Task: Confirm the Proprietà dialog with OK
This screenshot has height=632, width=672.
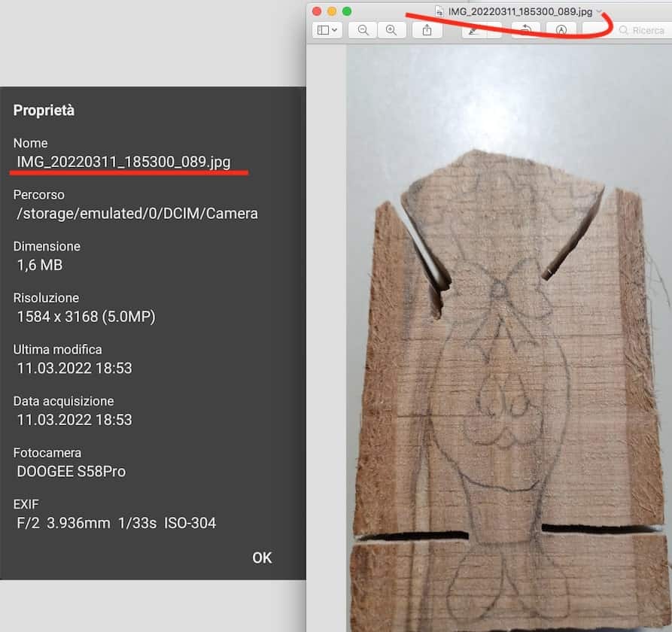Action: [262, 558]
